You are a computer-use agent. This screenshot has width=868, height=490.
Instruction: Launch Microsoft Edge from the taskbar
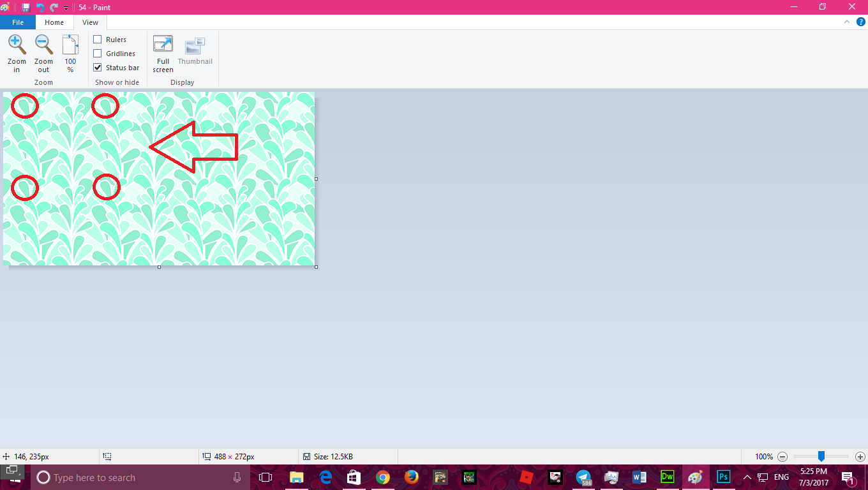tap(325, 477)
